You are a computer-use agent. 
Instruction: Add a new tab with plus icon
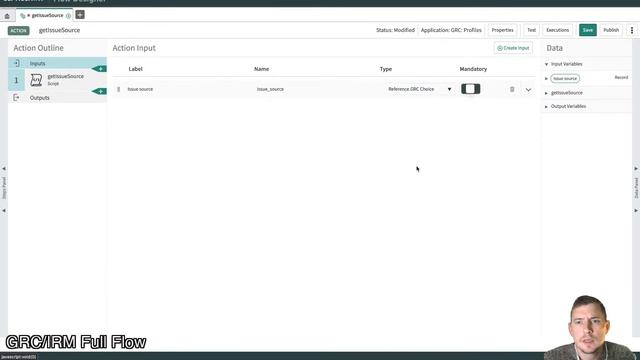point(80,15)
